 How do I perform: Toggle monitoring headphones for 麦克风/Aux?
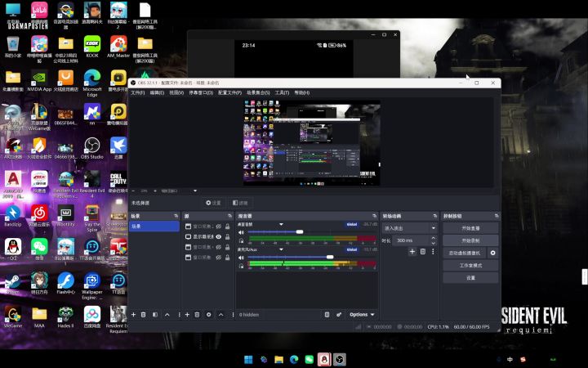point(241,266)
